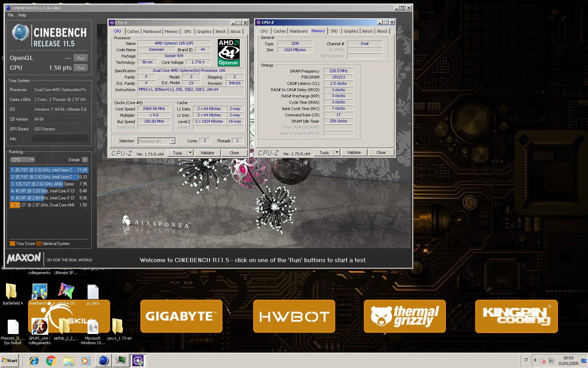Switch to CPU-Z via its taskbar icon

click(x=138, y=361)
